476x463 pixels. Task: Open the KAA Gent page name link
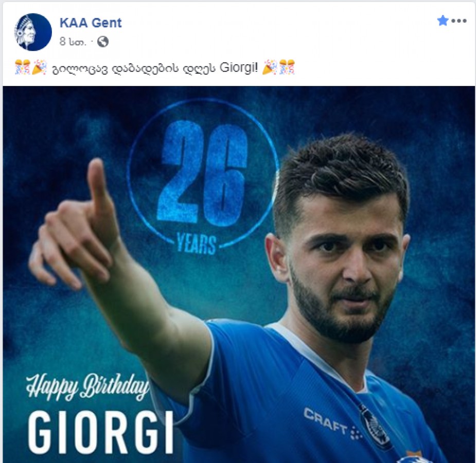(x=91, y=23)
